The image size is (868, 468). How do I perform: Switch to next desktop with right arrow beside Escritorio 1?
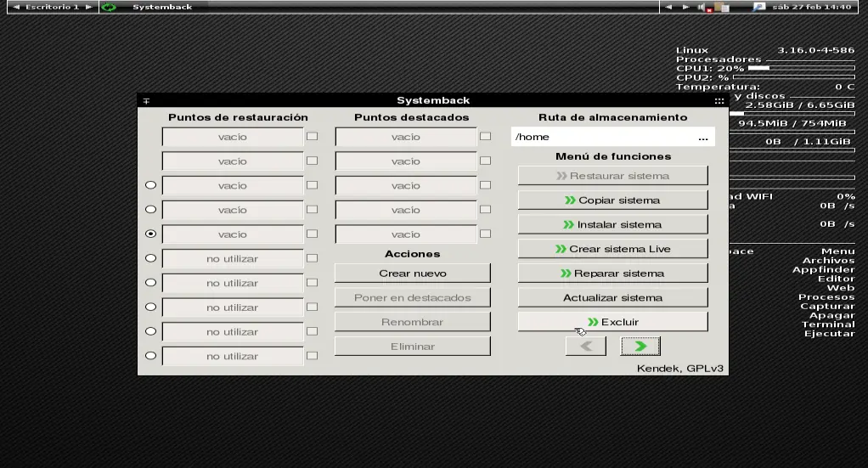pos(88,7)
